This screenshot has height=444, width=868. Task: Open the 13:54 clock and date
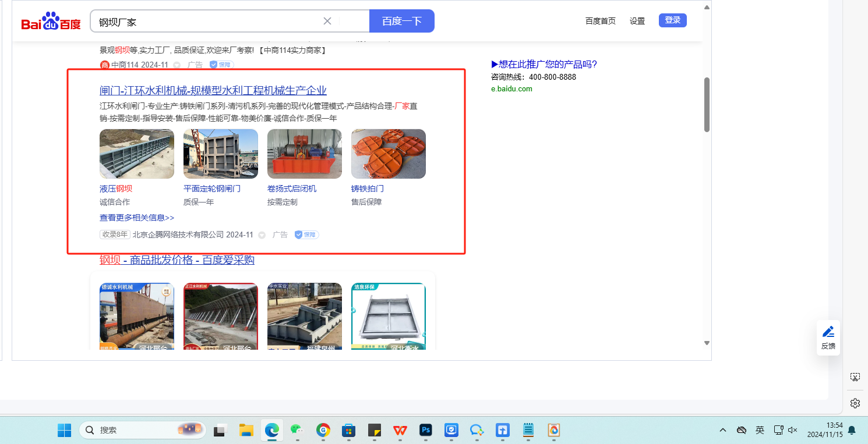[x=825, y=430]
